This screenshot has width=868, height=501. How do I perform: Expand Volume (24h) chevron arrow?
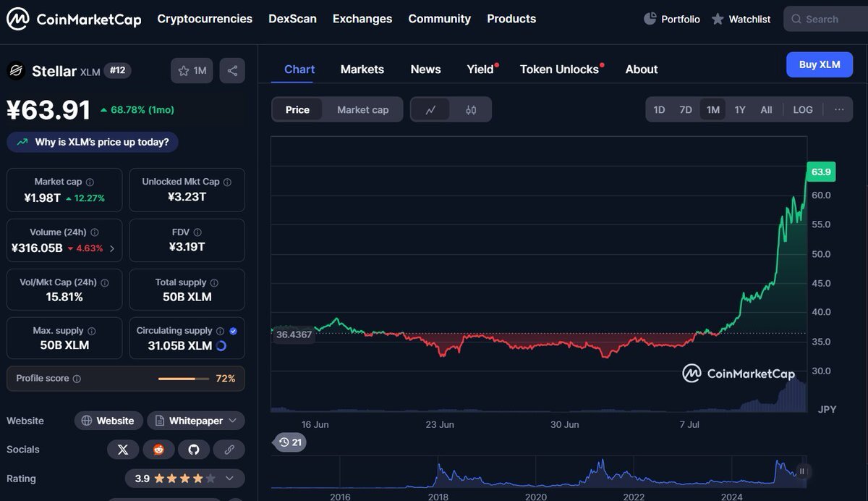[111, 248]
